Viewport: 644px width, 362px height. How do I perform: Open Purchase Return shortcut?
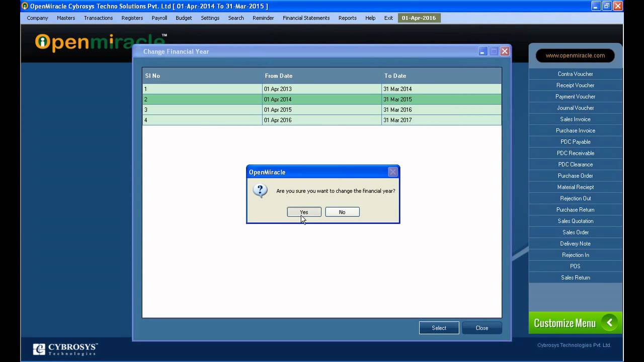click(x=575, y=210)
